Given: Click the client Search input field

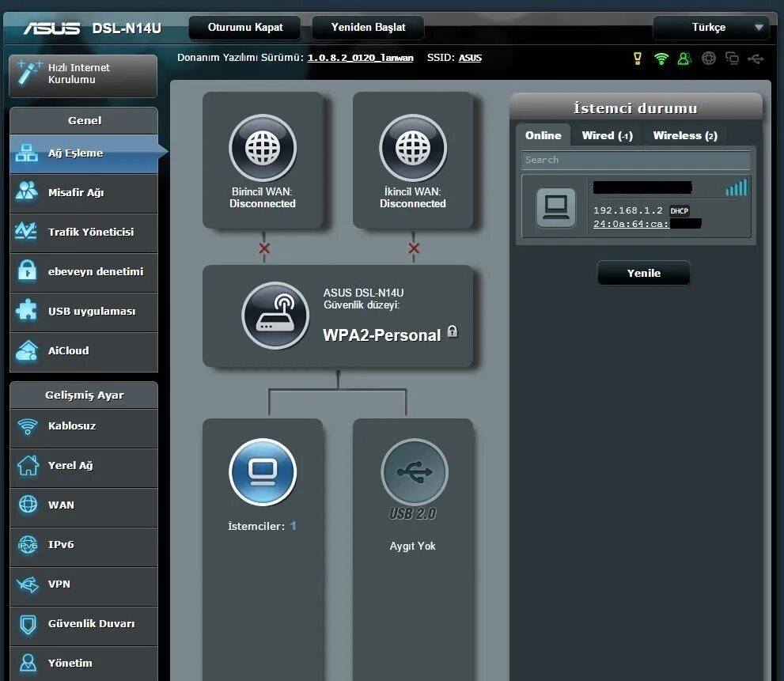Looking at the screenshot, I should pos(635,160).
